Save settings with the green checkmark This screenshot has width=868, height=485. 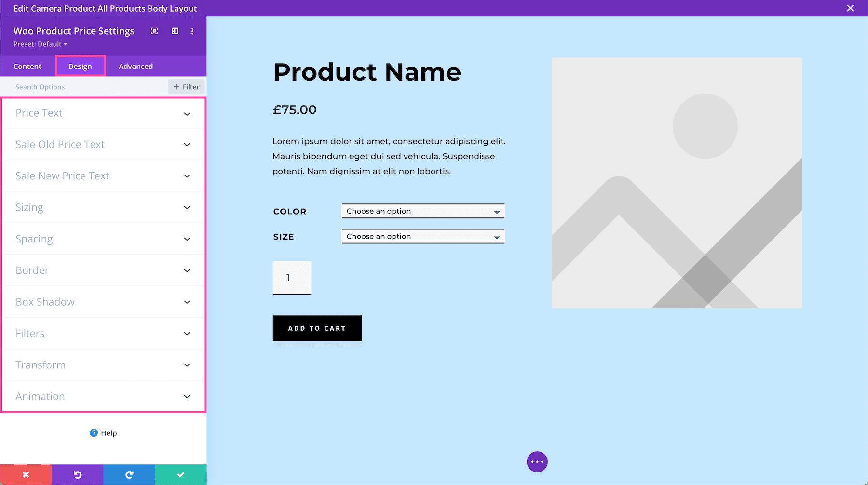tap(180, 474)
